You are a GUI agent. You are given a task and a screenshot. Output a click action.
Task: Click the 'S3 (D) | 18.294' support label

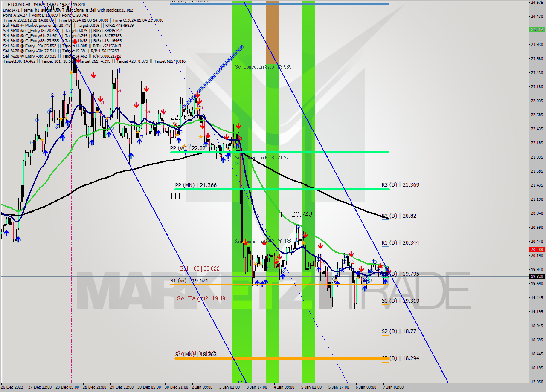400,358
